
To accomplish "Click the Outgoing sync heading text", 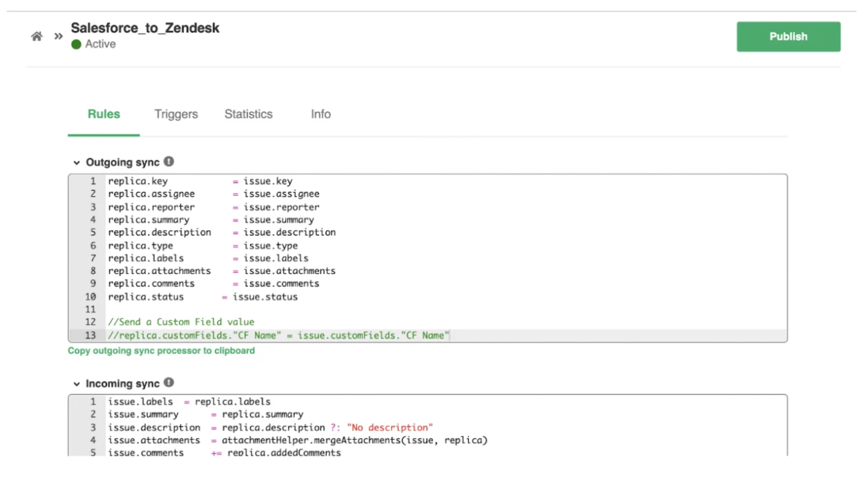I will (x=122, y=162).
